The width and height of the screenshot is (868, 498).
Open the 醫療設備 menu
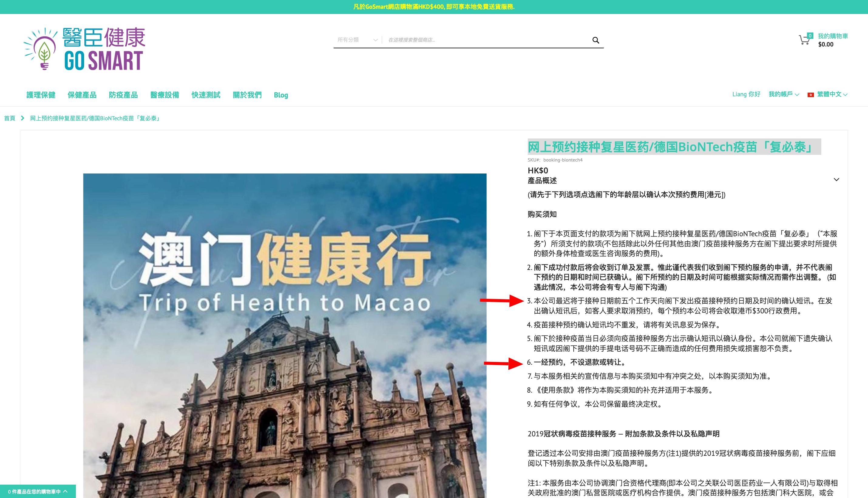pyautogui.click(x=165, y=95)
